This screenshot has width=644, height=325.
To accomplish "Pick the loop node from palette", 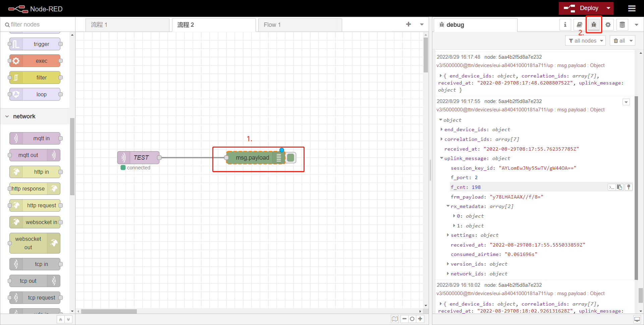I will (x=35, y=94).
